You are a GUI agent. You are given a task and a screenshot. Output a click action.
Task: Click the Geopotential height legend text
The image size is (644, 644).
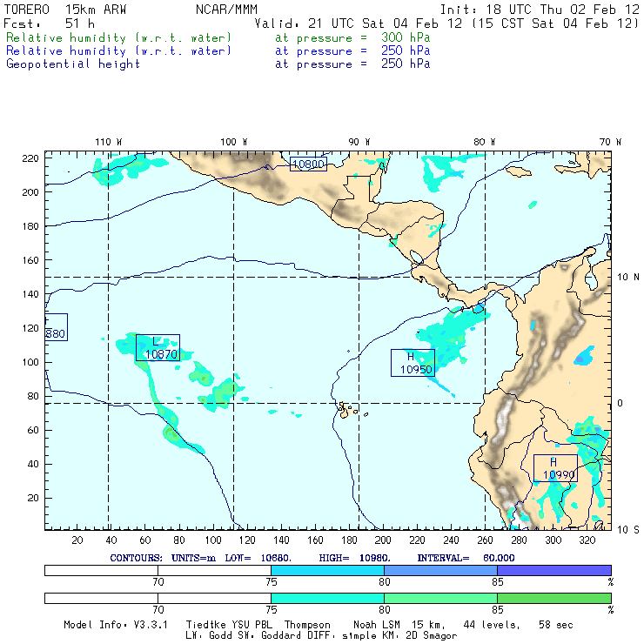[x=73, y=64]
